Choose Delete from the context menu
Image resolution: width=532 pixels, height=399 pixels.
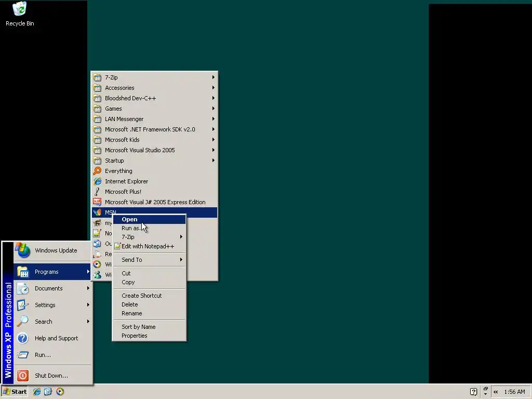[x=149, y=304]
